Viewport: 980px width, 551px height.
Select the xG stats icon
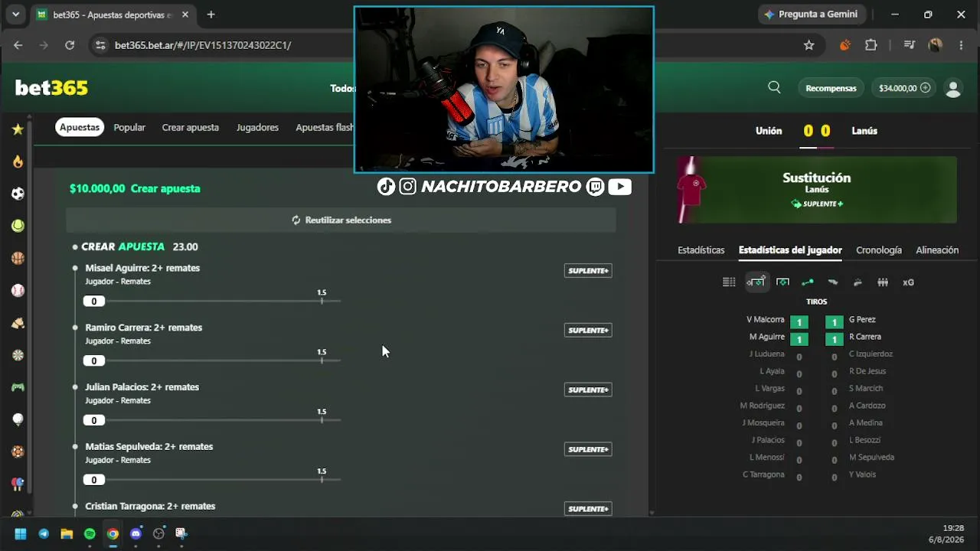point(908,282)
